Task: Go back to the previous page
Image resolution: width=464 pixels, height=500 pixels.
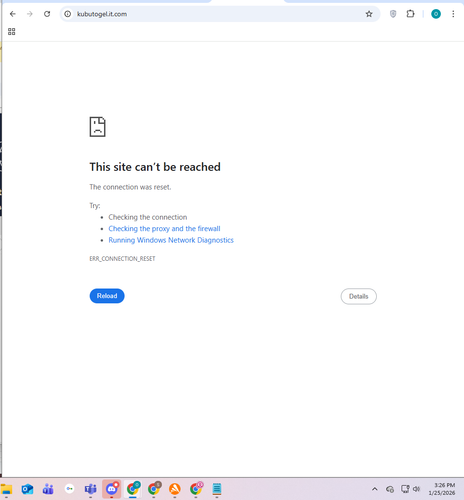Action: click(x=13, y=14)
